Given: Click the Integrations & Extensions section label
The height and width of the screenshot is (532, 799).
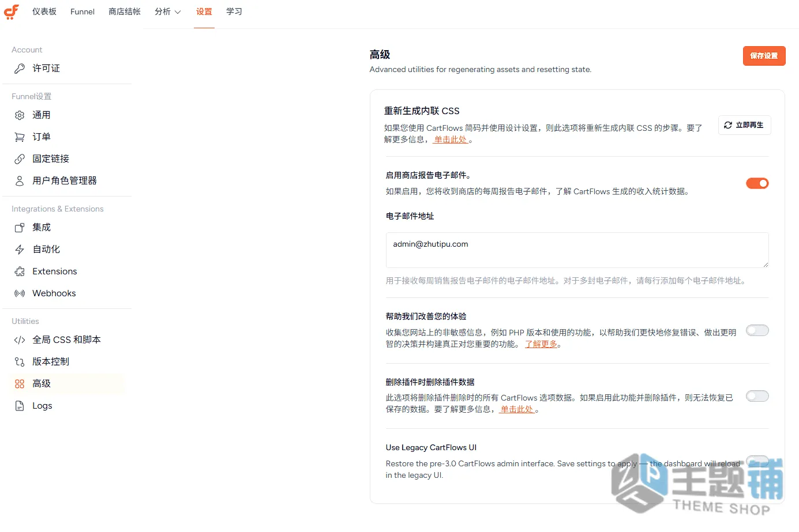Looking at the screenshot, I should coord(58,209).
